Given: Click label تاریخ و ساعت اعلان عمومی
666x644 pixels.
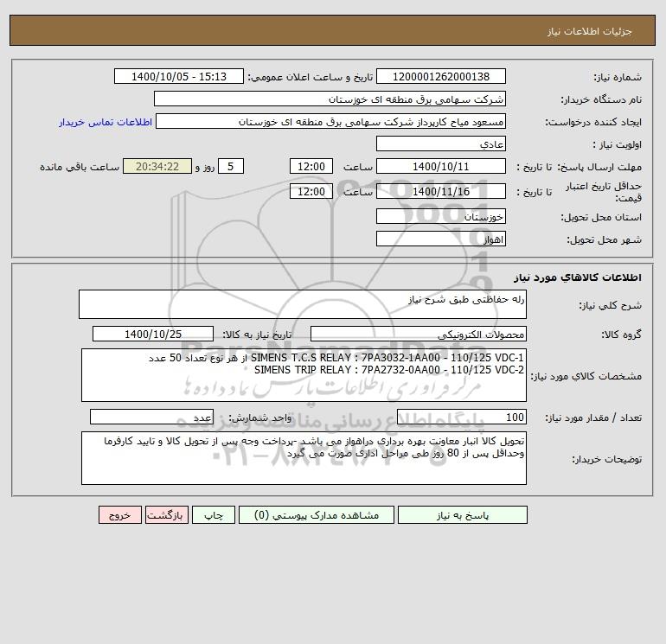Looking at the screenshot, I should coord(310,77).
